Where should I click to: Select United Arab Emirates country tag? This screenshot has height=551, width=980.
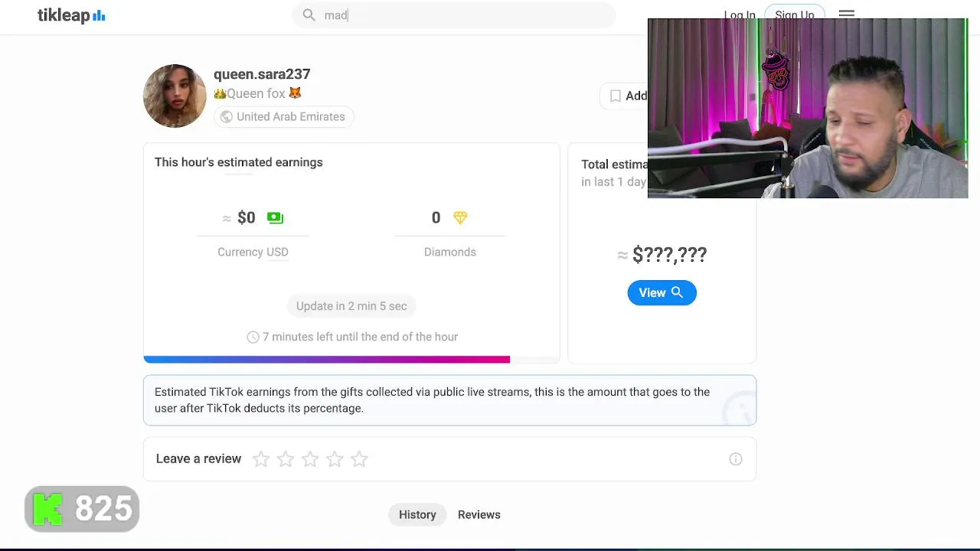(283, 116)
